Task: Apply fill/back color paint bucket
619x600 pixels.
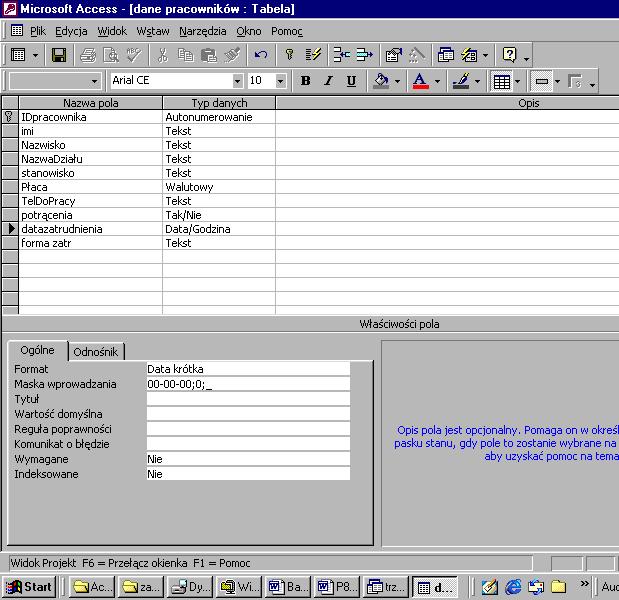Action: point(381,81)
